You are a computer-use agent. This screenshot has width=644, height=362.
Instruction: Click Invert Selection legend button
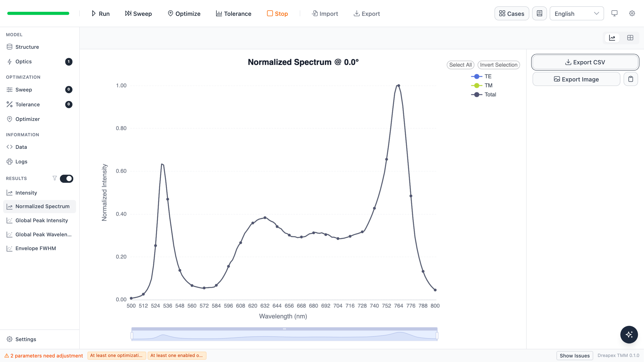coord(499,65)
